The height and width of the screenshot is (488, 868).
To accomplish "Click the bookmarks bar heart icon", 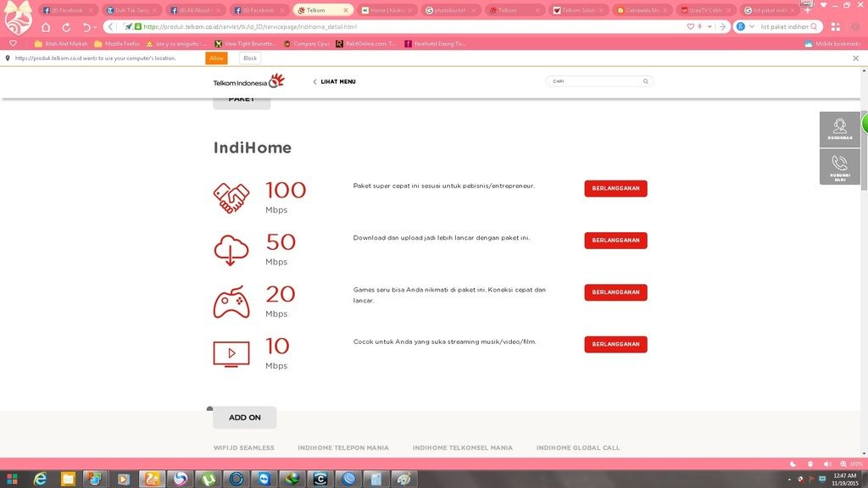I will tap(13, 43).
